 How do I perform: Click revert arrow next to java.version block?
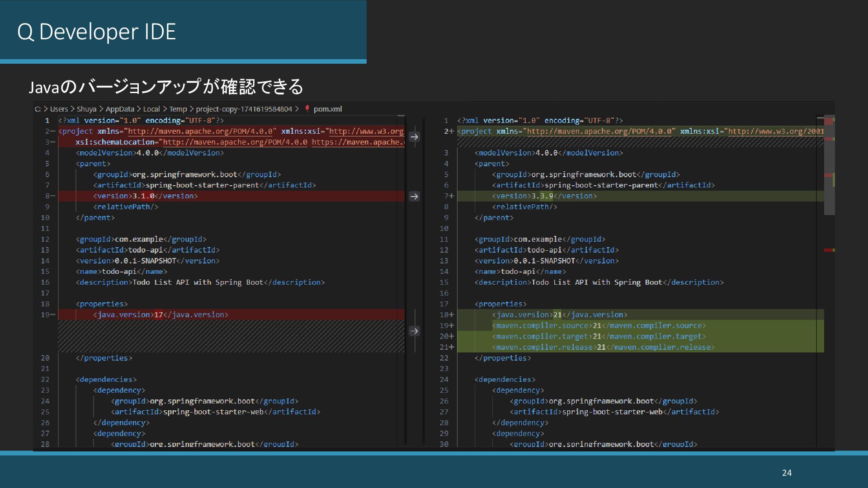coord(414,331)
